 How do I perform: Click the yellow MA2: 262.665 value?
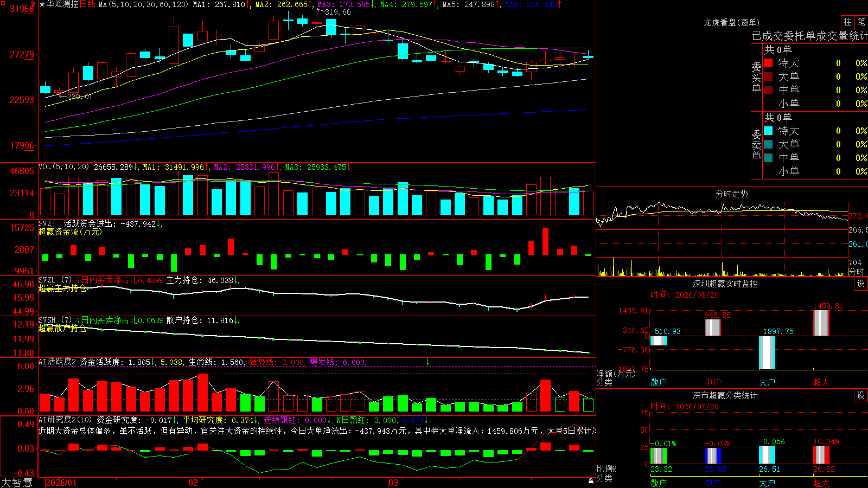[x=282, y=4]
